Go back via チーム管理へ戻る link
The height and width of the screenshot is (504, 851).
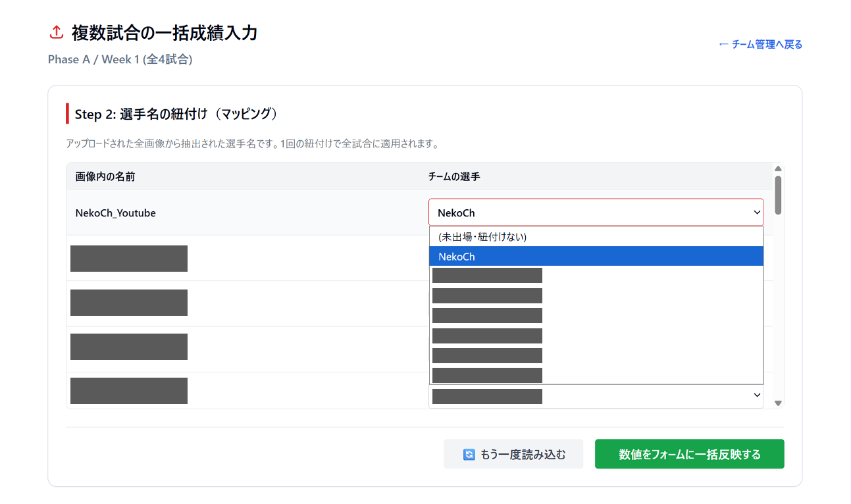click(760, 45)
